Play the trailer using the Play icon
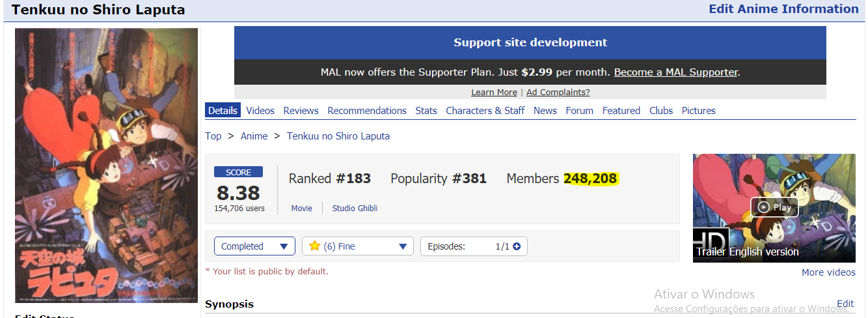 (774, 207)
